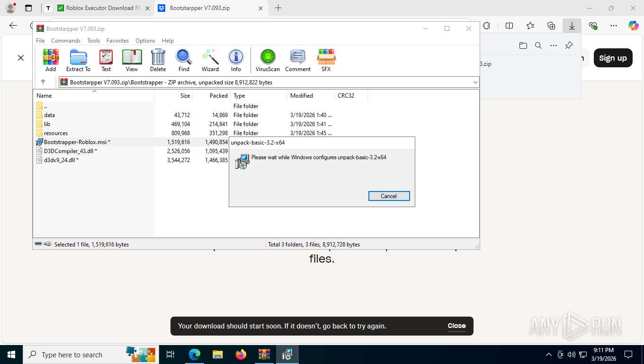Open Edge Collections icon

pyautogui.click(x=551, y=26)
